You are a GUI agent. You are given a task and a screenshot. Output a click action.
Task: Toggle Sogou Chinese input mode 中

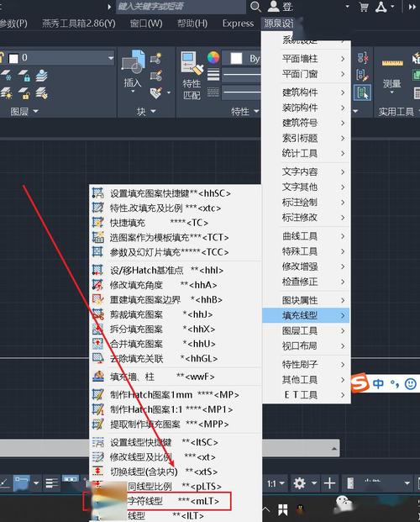378,384
